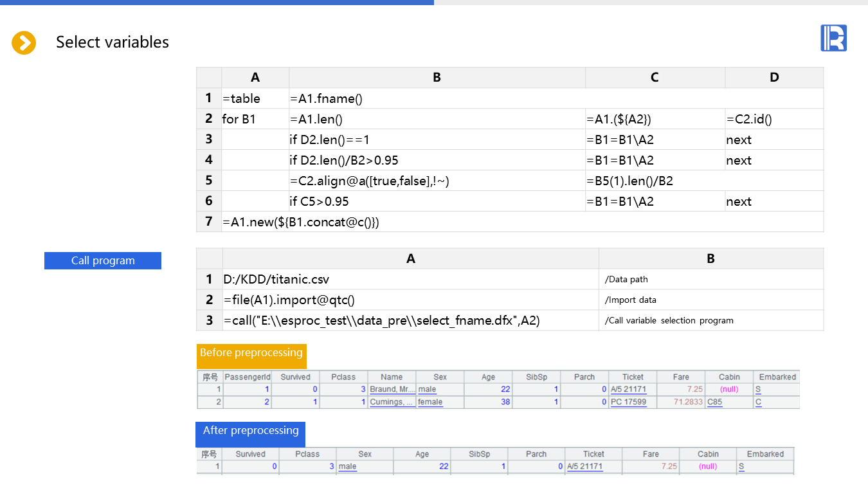Select the female value in Sex column
The width and height of the screenshot is (868, 488).
(430, 402)
